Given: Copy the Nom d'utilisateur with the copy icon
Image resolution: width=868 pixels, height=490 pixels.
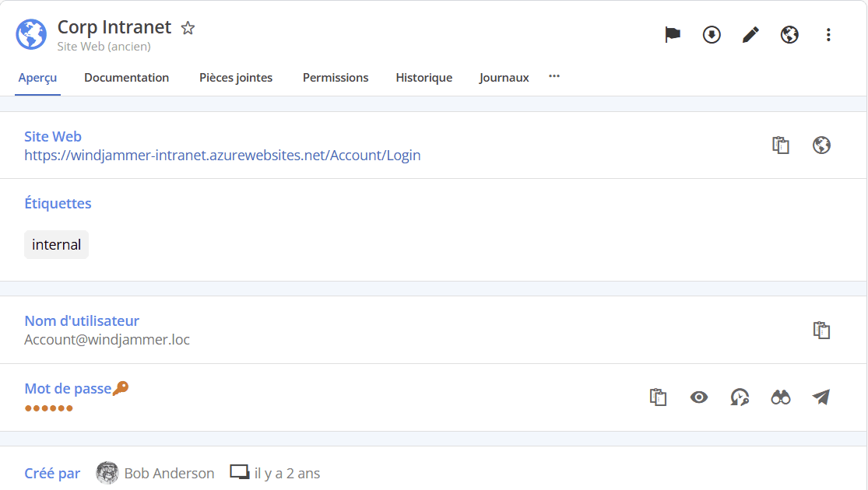Looking at the screenshot, I should pos(821,329).
